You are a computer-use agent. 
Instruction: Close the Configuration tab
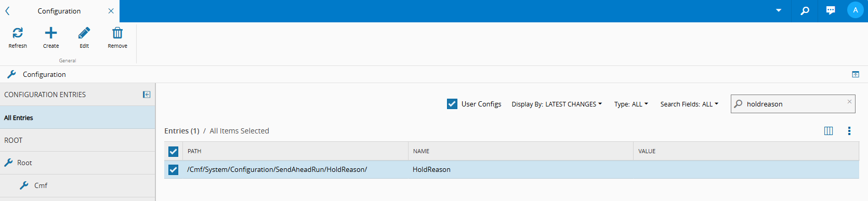coord(111,11)
